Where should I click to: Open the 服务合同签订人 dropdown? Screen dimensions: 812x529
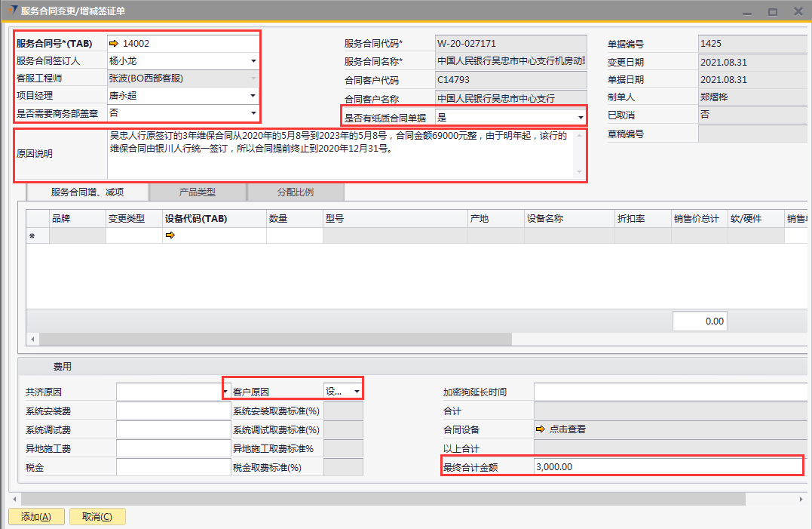click(253, 61)
